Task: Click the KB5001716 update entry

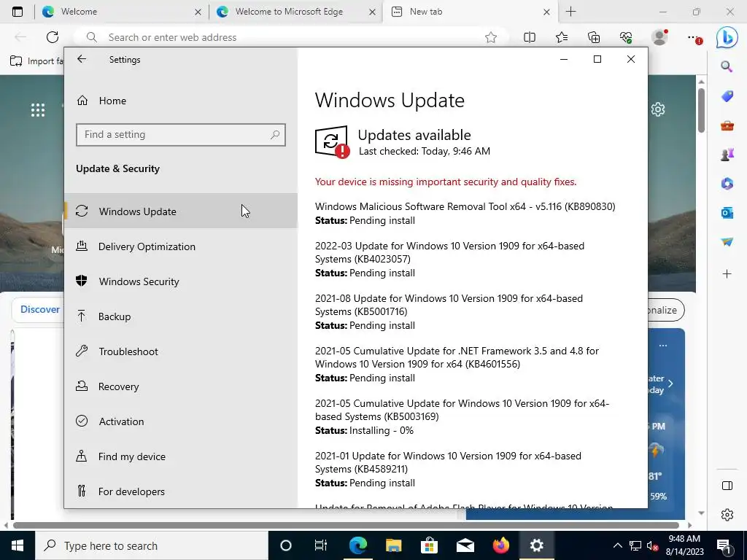Action: [x=449, y=312]
